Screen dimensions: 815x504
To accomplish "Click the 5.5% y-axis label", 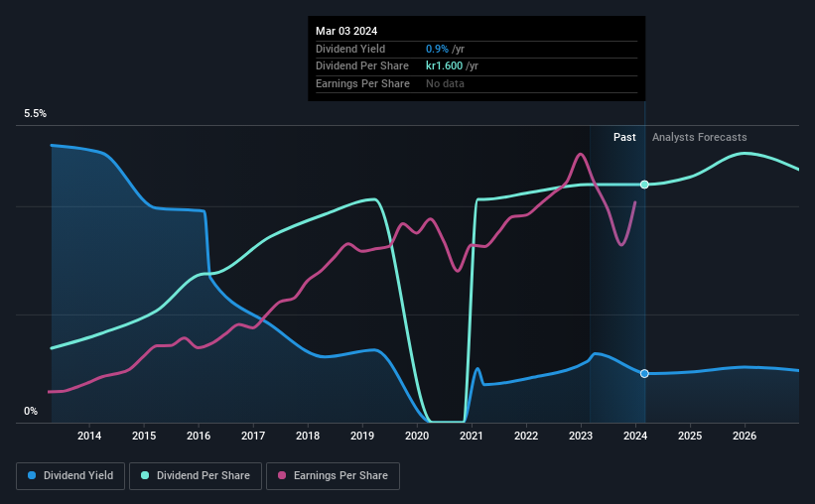I will click(36, 114).
